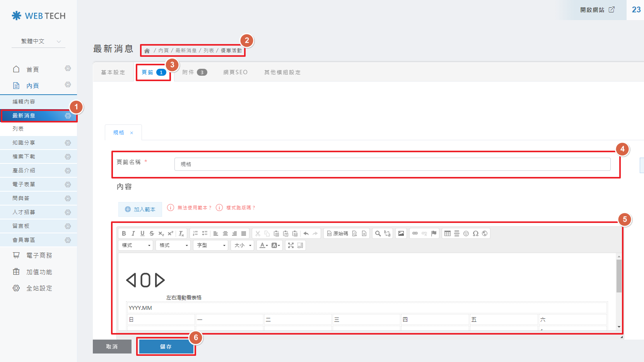The image size is (644, 362).
Task: Click the insert link icon
Action: 415,233
